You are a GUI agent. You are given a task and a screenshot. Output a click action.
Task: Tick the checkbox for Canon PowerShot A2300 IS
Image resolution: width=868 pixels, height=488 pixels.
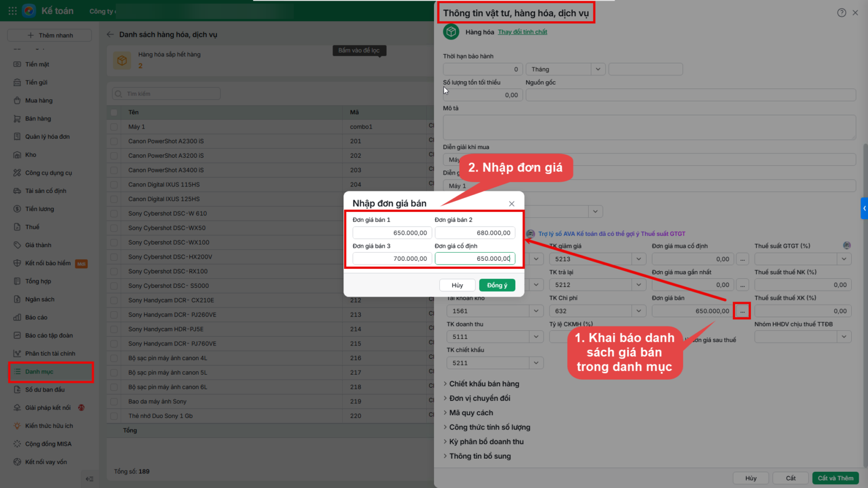(114, 141)
